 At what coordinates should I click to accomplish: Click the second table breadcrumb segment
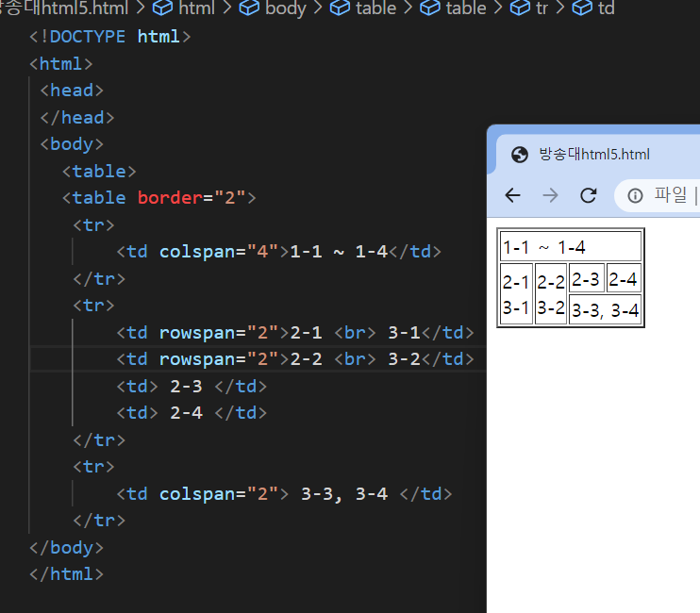point(466,8)
